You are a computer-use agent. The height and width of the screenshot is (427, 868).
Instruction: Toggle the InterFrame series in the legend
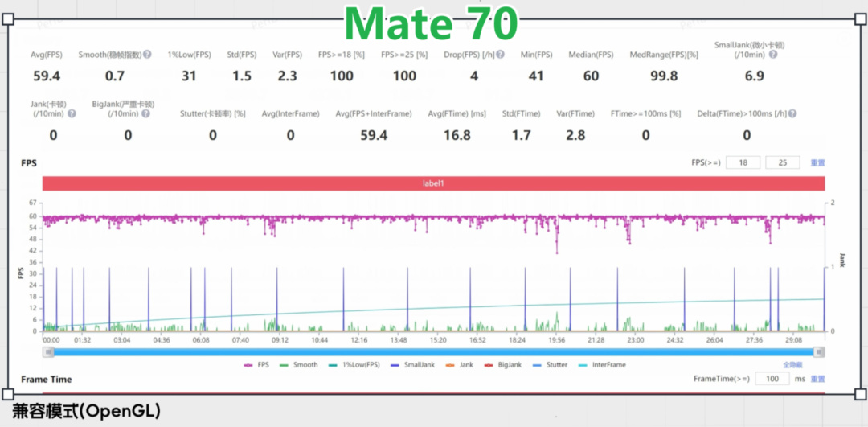pos(602,365)
